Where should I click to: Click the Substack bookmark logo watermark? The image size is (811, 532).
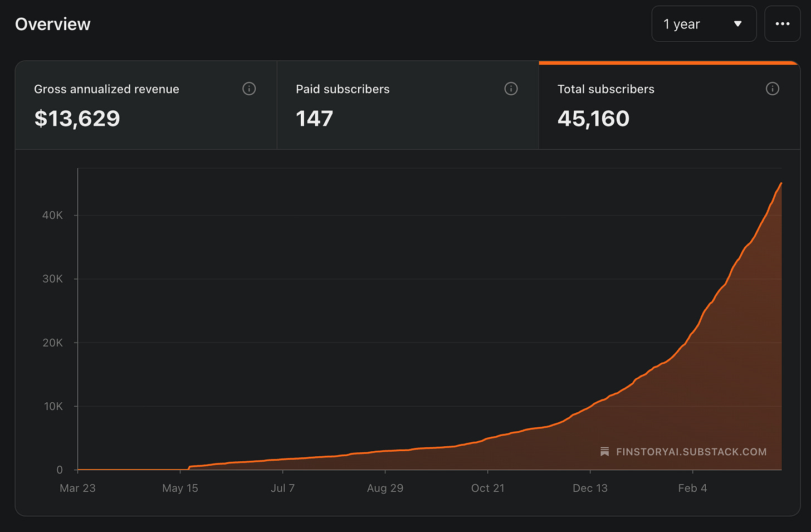click(x=604, y=452)
